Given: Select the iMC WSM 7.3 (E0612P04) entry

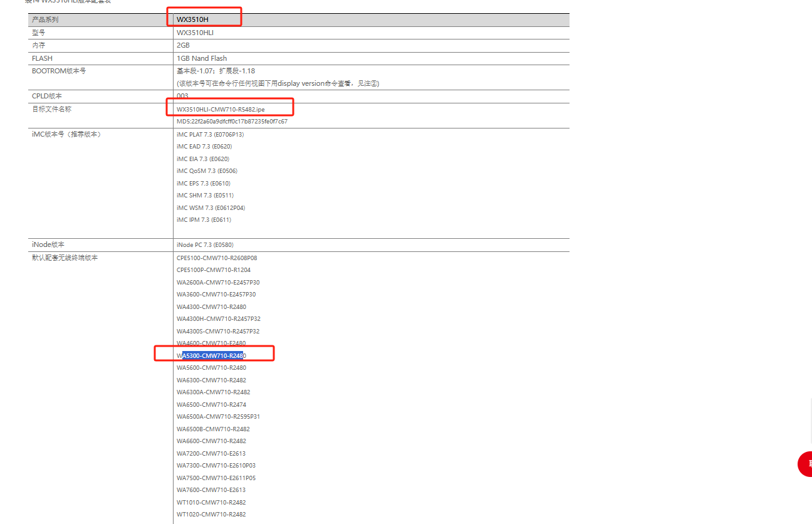Looking at the screenshot, I should (x=211, y=208).
